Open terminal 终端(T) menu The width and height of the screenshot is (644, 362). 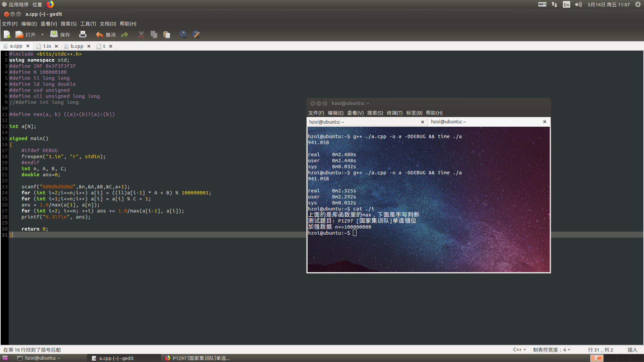click(395, 113)
